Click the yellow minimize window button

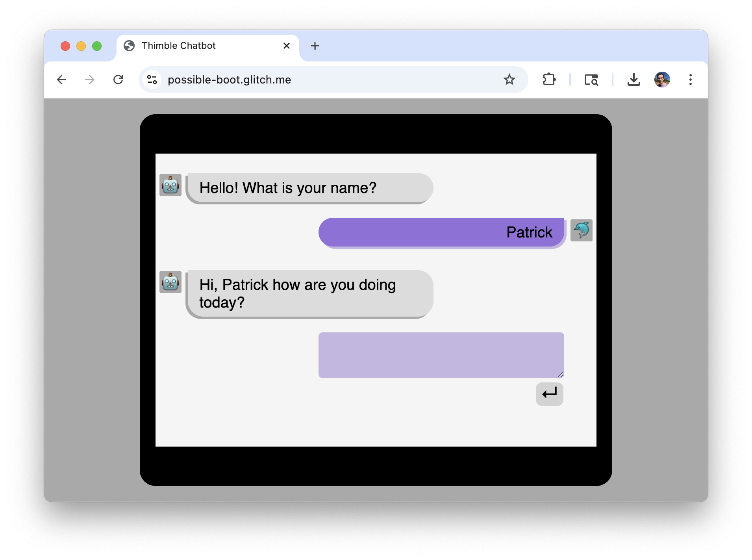(x=81, y=46)
